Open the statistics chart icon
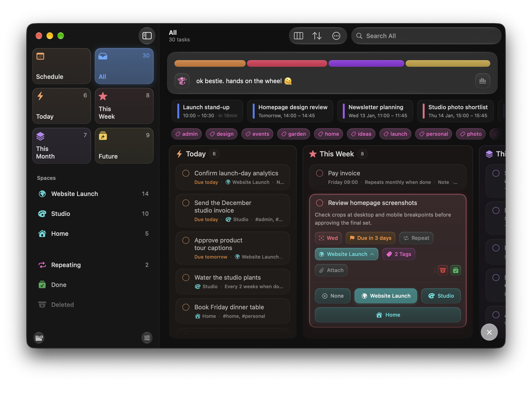Screen dimensions: 532x396 pyautogui.click(x=483, y=81)
